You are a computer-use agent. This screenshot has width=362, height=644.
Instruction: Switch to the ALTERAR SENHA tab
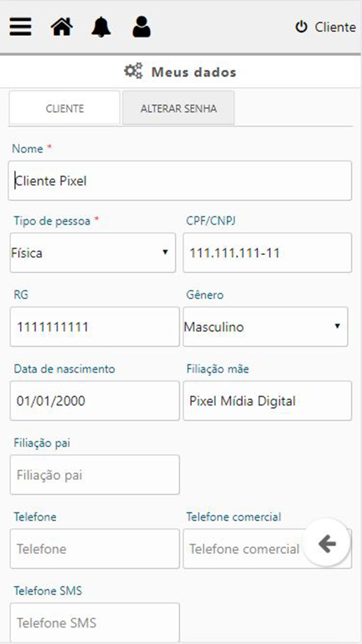pos(178,108)
